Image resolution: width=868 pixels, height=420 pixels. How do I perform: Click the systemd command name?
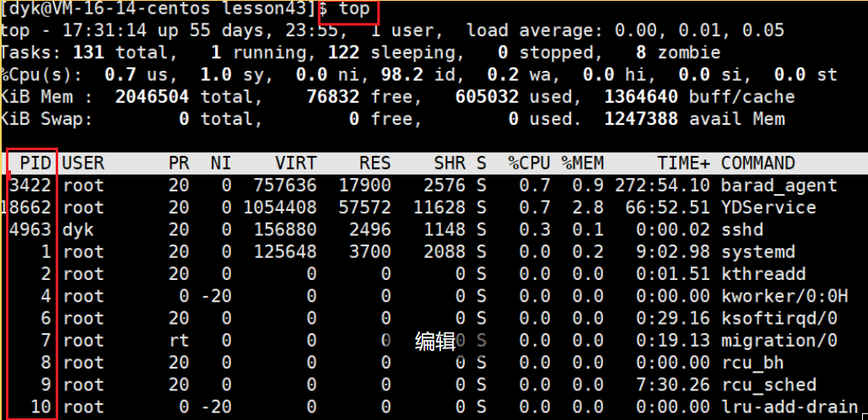point(757,252)
